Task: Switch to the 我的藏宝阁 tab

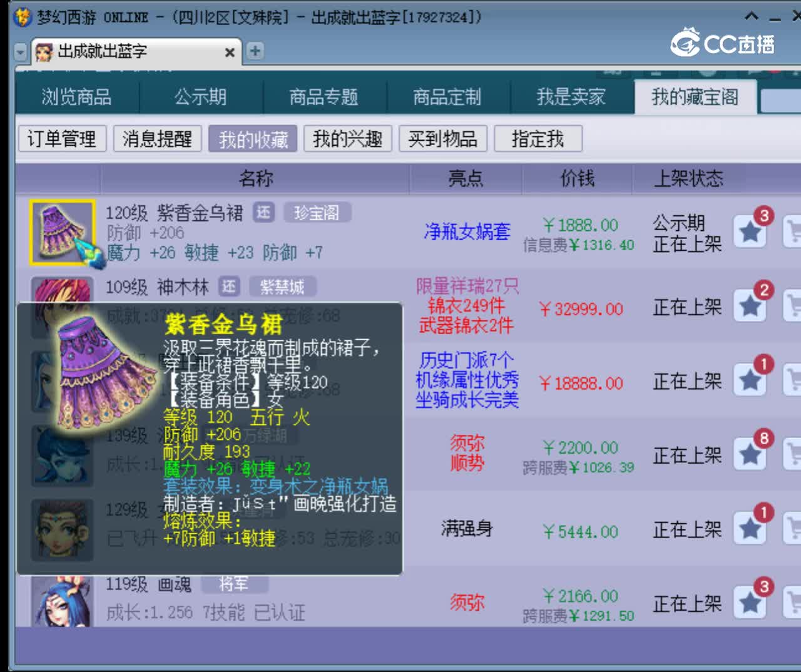Action: (x=695, y=97)
